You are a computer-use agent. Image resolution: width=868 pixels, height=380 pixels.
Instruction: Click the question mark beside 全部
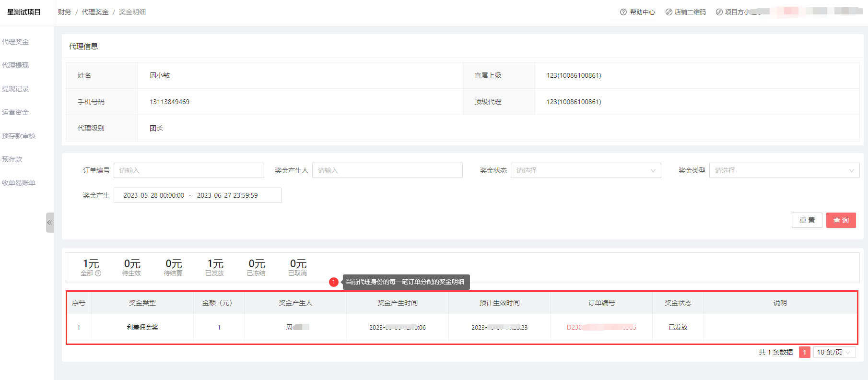98,273
